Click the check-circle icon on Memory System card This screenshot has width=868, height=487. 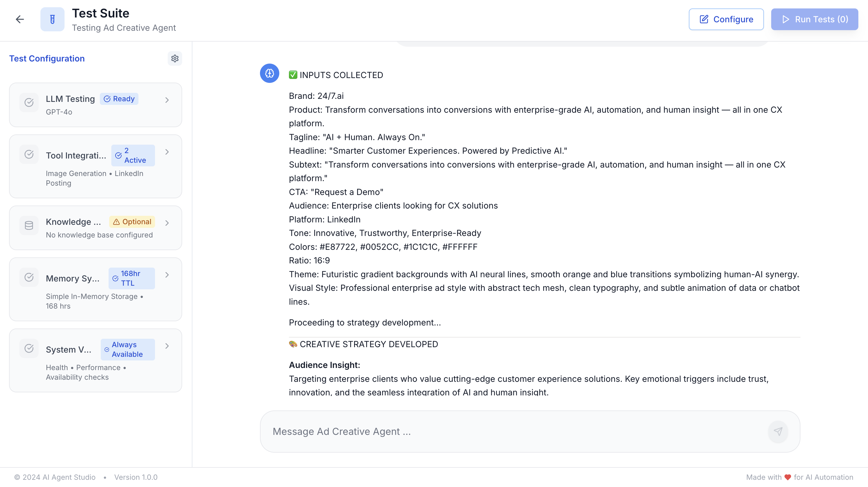pyautogui.click(x=29, y=277)
